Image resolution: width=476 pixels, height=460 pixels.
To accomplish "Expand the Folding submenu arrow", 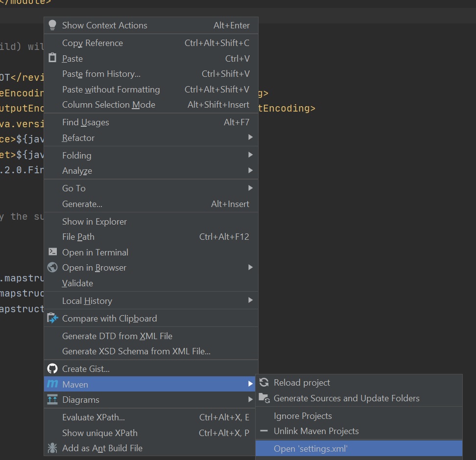I will coord(250,155).
